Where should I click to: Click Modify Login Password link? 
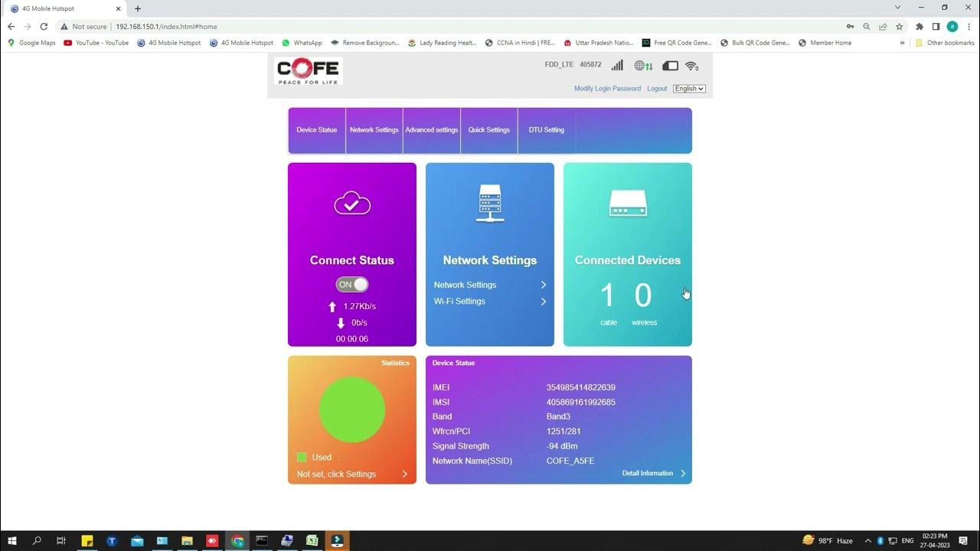(x=607, y=89)
